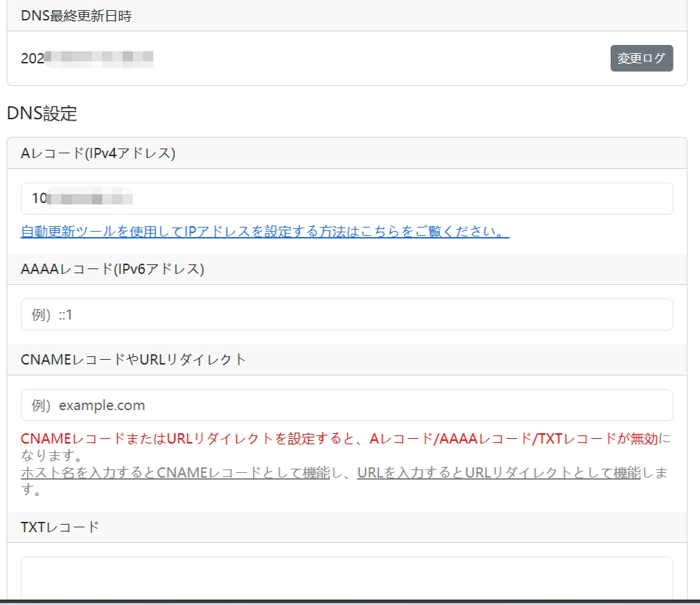Viewport: 700px width, 605px height.
Task: Click underlined URLを入力するとURLリダイレクト hint text
Action: (x=498, y=473)
